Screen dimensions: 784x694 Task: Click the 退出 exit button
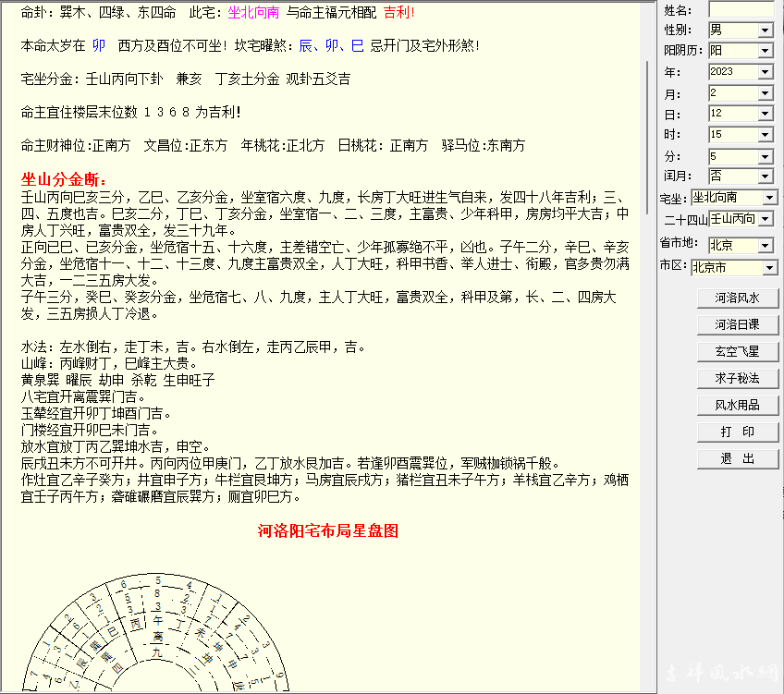738,458
